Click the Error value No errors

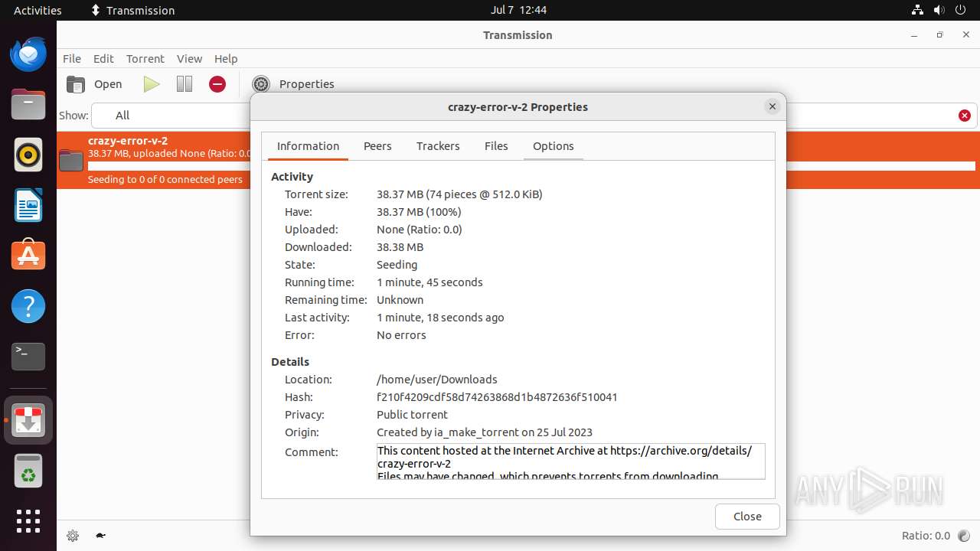(x=401, y=335)
